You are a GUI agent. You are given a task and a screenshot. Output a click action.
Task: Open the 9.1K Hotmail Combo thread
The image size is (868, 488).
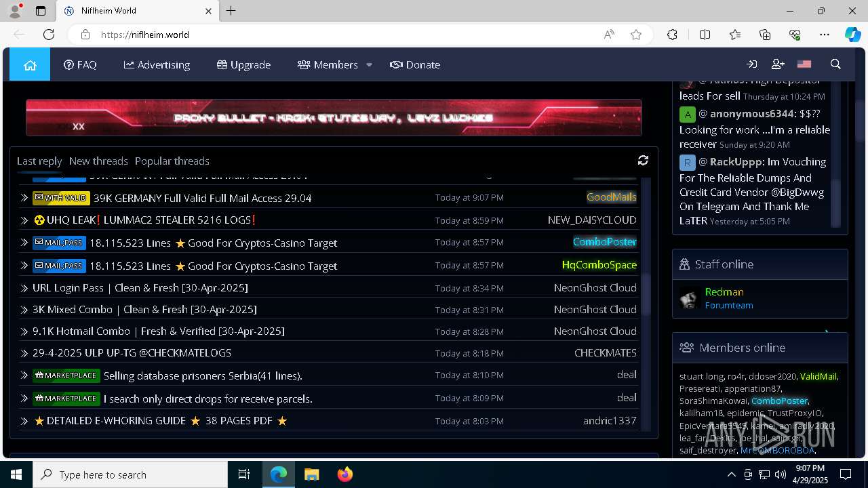[159, 331]
